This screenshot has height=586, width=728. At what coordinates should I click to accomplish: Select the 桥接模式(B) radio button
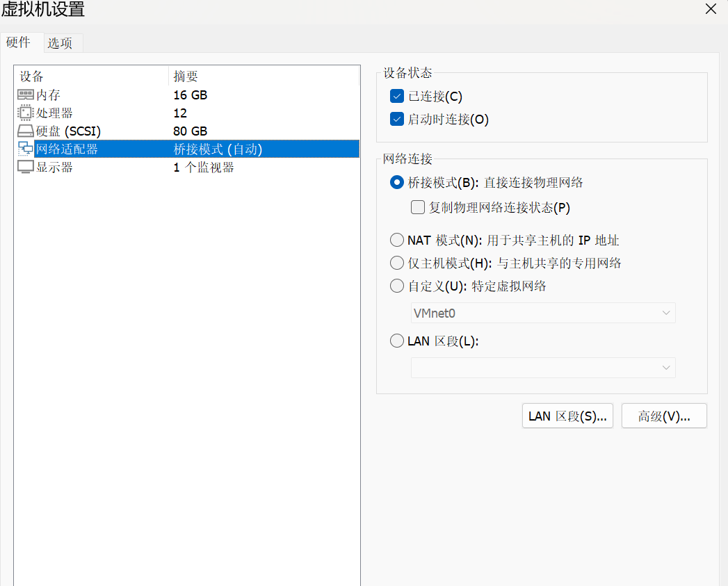click(397, 183)
